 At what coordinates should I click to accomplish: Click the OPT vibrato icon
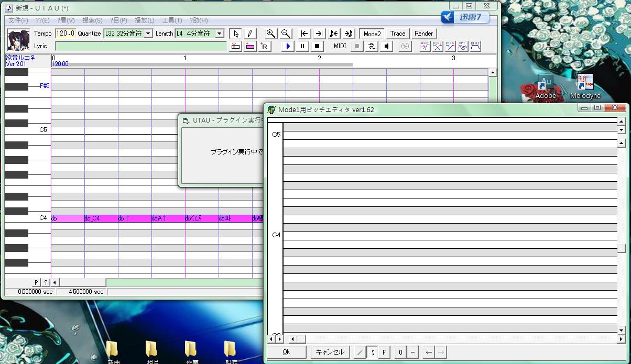coord(463,46)
